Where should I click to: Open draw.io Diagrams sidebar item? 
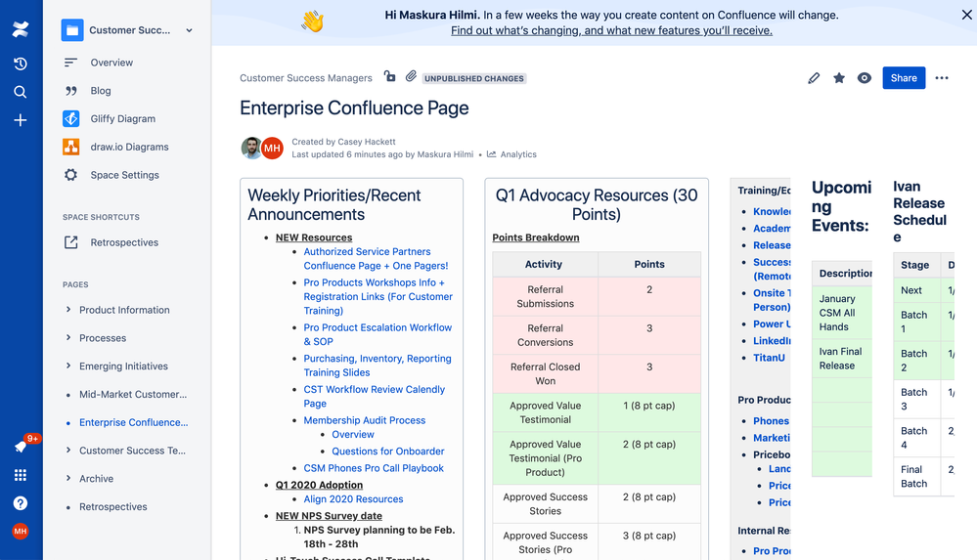tap(130, 147)
